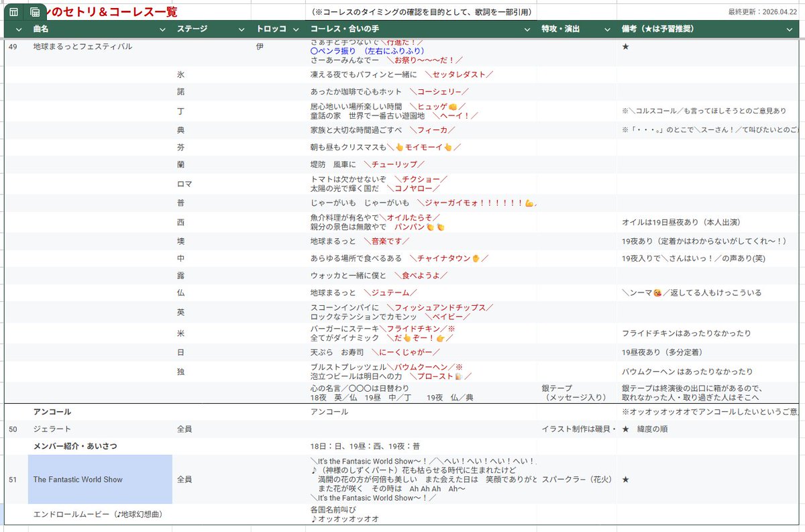The width and height of the screenshot is (805, 532).
Task: Click the 最終更新：2026.04.22 cell
Action: pos(764,11)
